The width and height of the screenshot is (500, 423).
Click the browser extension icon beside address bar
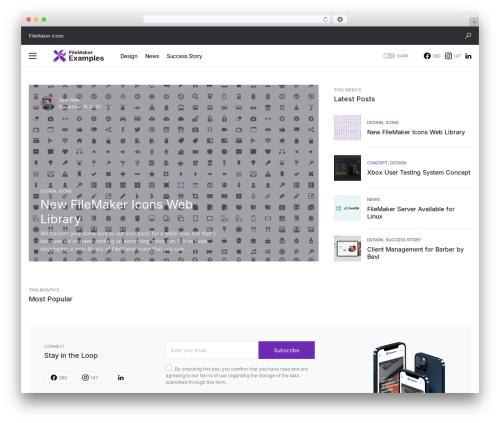click(x=340, y=19)
